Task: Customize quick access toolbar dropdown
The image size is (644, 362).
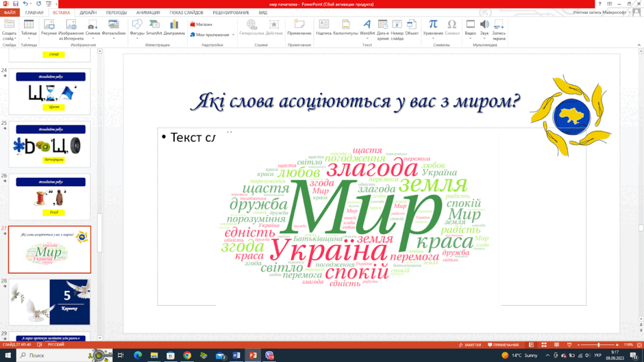Action: coord(56,4)
